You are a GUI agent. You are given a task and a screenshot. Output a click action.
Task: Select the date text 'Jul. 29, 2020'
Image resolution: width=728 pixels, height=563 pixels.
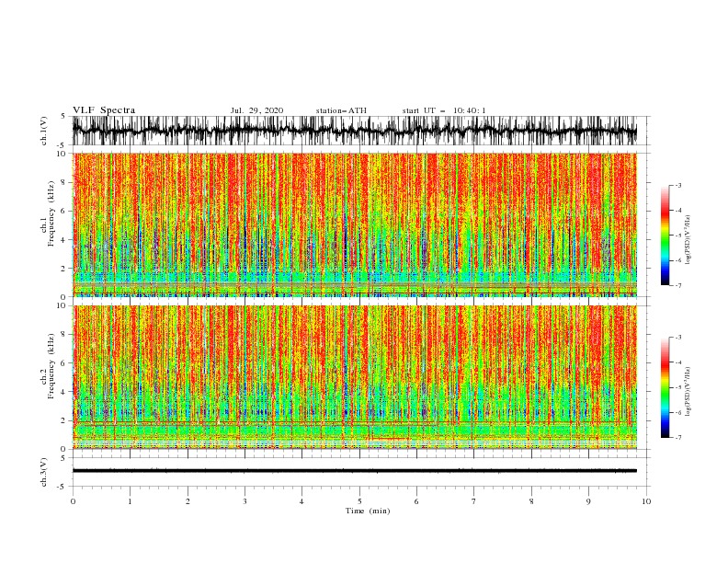[x=256, y=110]
